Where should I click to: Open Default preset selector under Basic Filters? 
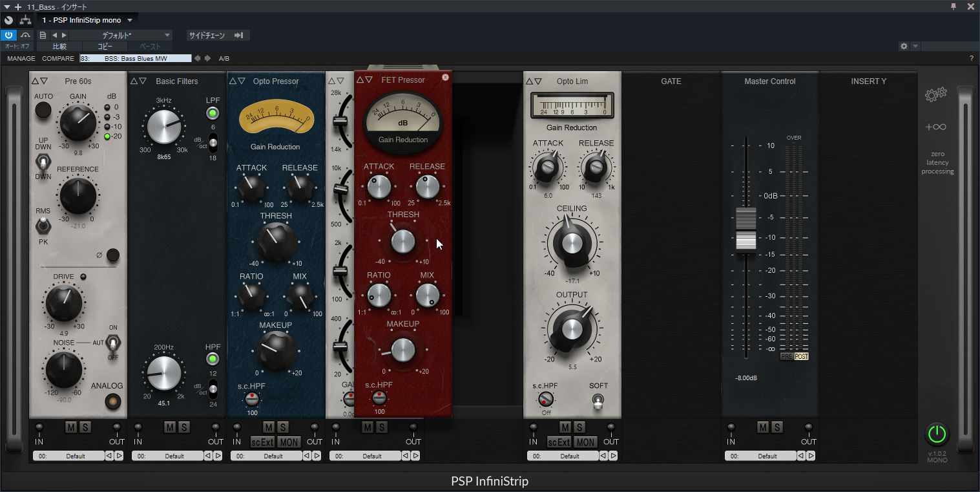pyautogui.click(x=167, y=456)
